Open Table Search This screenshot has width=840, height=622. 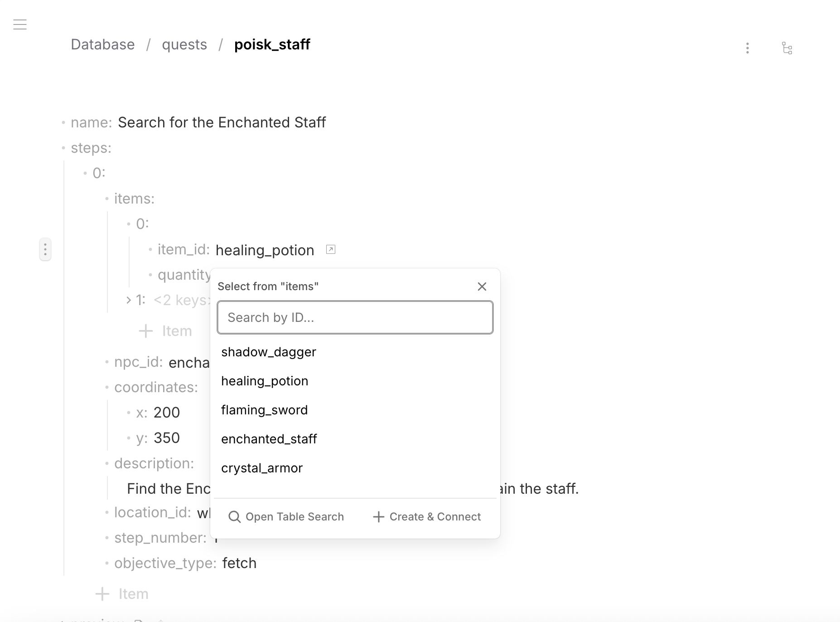[294, 516]
